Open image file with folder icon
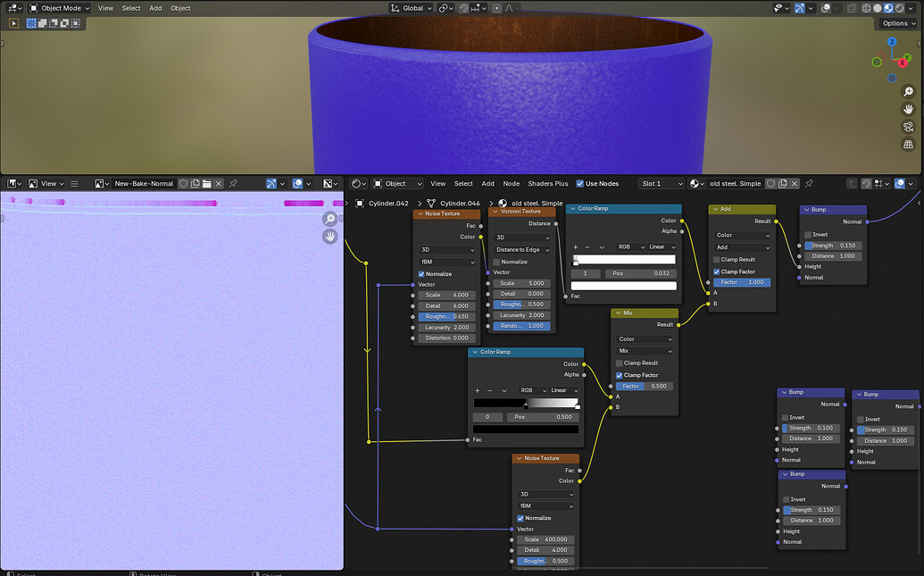The width and height of the screenshot is (924, 576). 207,184
